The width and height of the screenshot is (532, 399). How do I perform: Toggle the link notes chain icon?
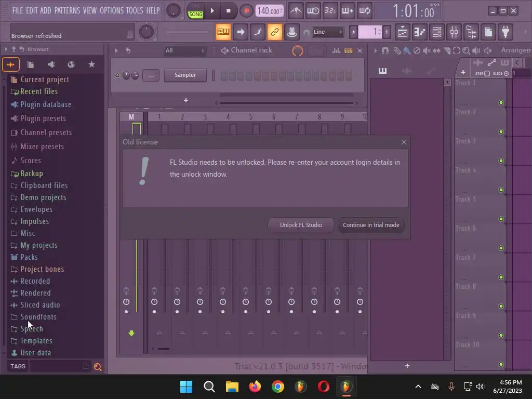(x=274, y=32)
